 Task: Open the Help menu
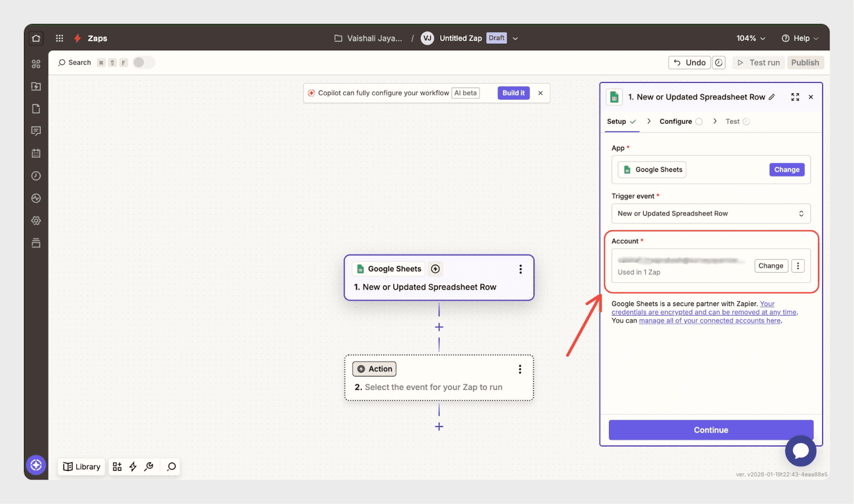800,38
